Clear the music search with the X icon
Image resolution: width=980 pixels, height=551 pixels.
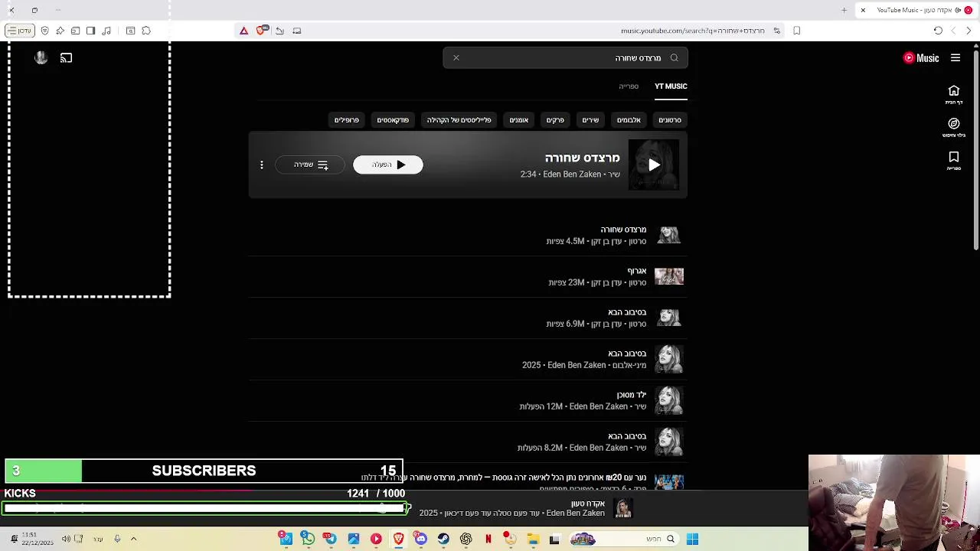pos(456,58)
